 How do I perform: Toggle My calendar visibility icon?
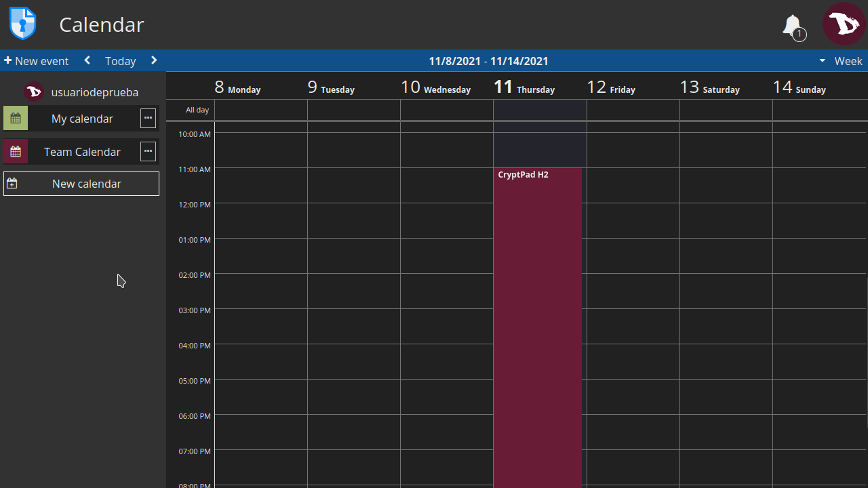pos(16,119)
